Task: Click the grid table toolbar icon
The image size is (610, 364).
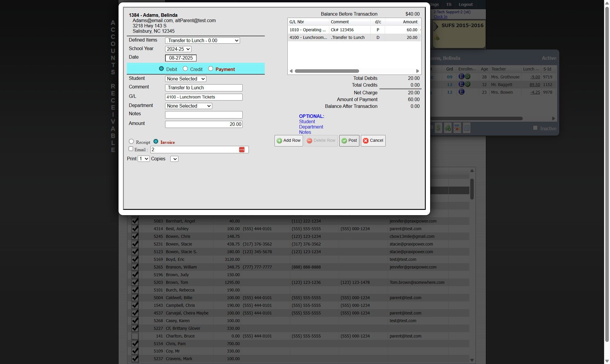Action: (466, 128)
